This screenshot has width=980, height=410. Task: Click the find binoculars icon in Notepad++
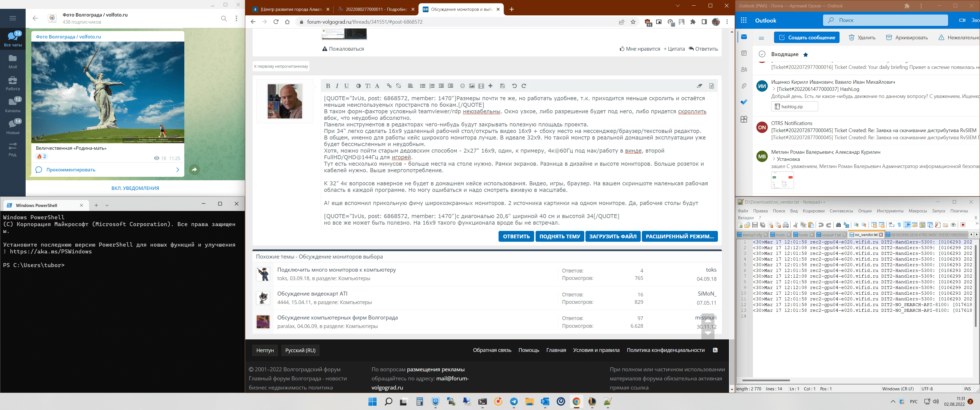(838, 225)
